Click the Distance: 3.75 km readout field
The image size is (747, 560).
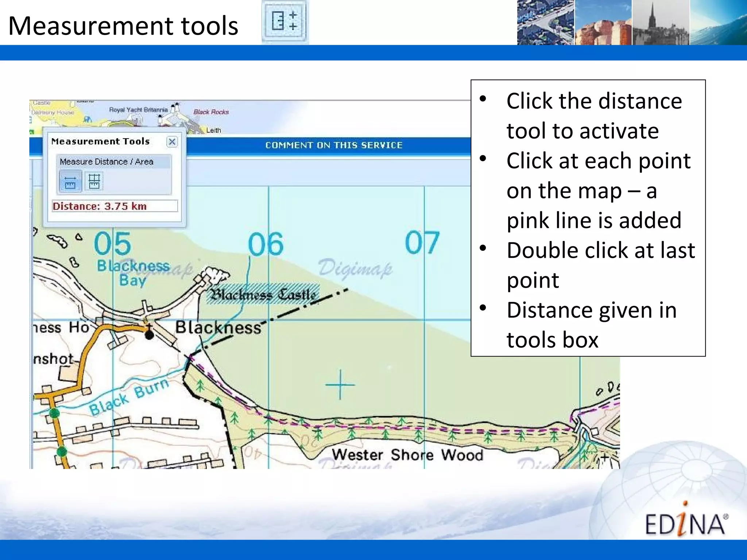pos(115,206)
